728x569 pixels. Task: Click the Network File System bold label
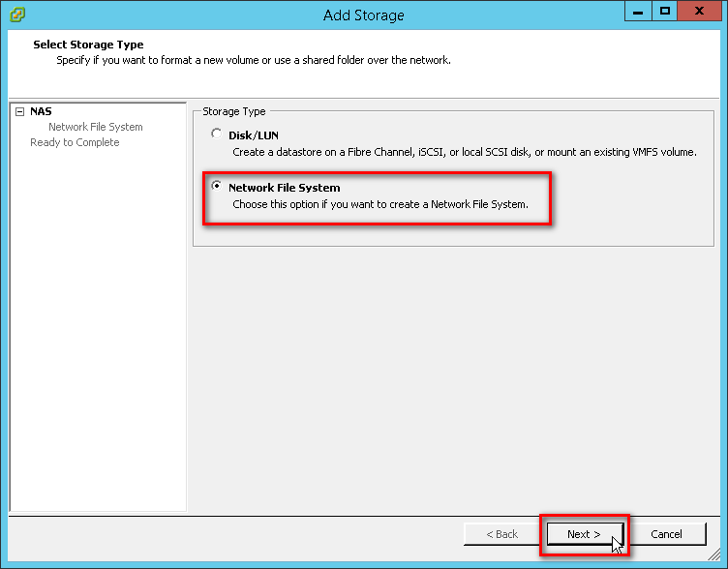click(285, 188)
